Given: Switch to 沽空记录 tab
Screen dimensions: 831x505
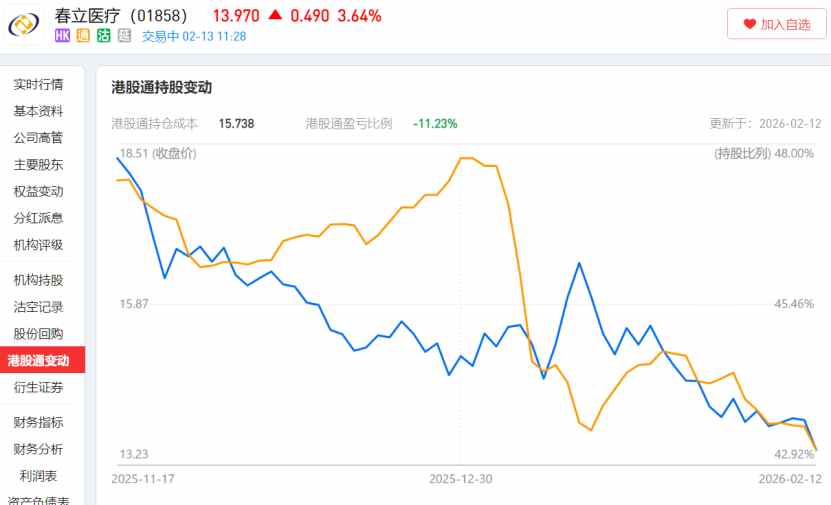Looking at the screenshot, I should (38, 307).
